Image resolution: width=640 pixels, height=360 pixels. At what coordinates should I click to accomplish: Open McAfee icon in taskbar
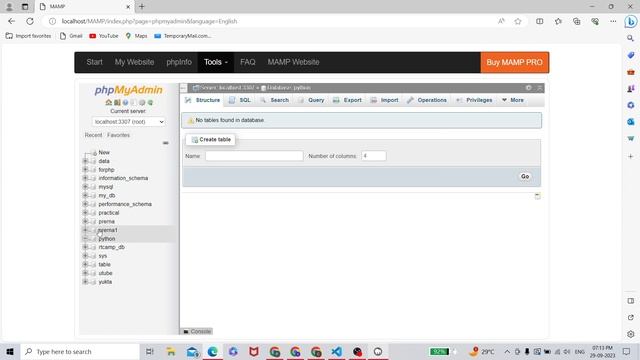click(x=254, y=351)
